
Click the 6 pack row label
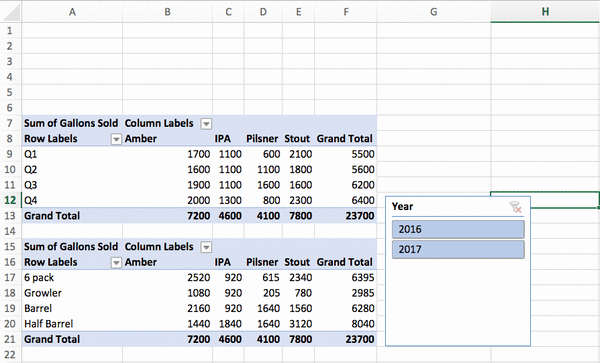point(39,278)
